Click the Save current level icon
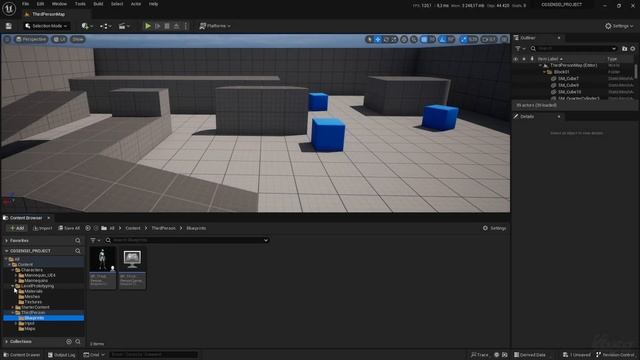Screen dimensions: 640x360 pyautogui.click(x=9, y=26)
